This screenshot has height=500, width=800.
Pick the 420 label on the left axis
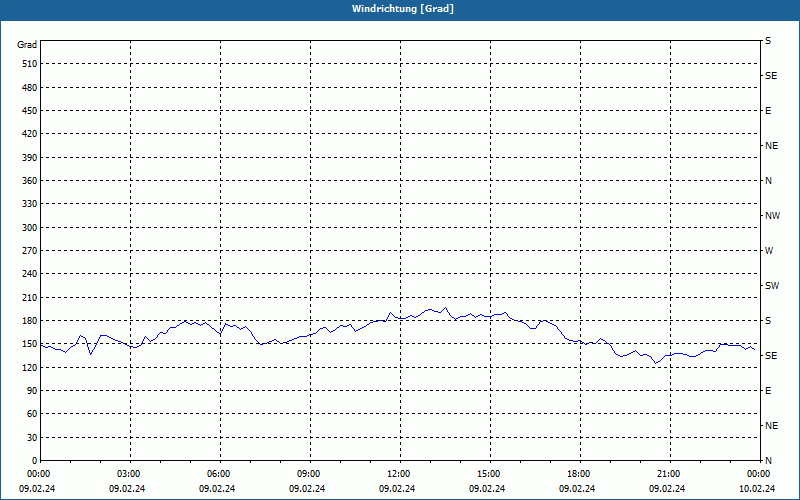coord(30,134)
